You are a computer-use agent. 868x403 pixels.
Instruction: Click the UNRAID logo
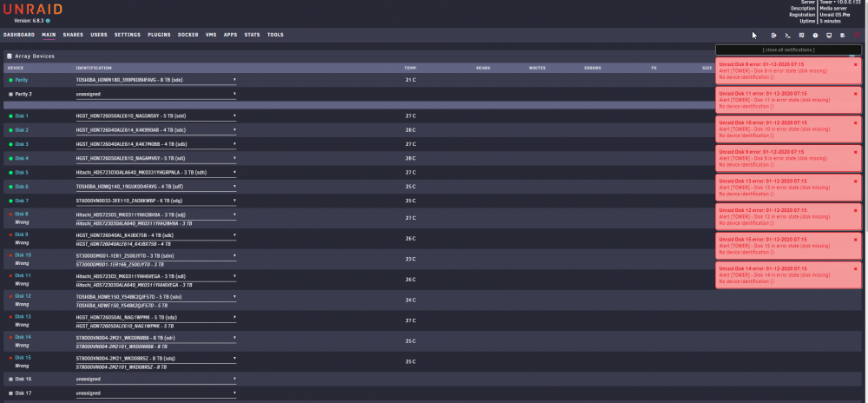coord(33,10)
